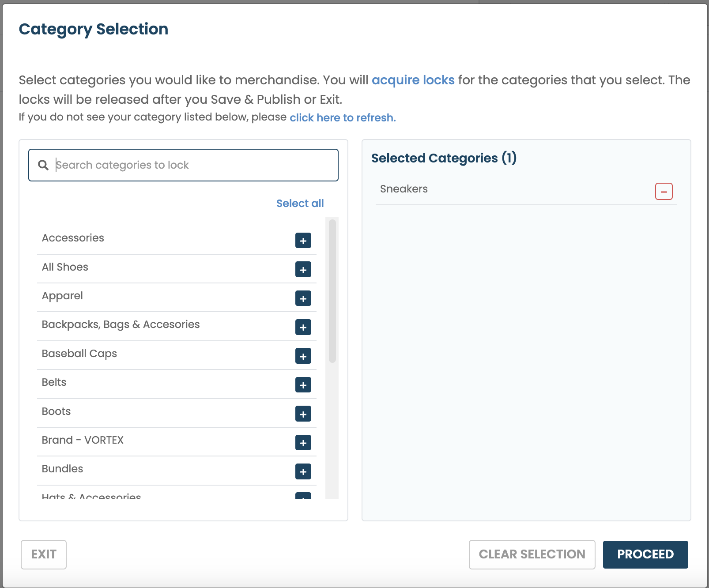Click the search magnifier icon
Image resolution: width=709 pixels, height=588 pixels.
43,165
